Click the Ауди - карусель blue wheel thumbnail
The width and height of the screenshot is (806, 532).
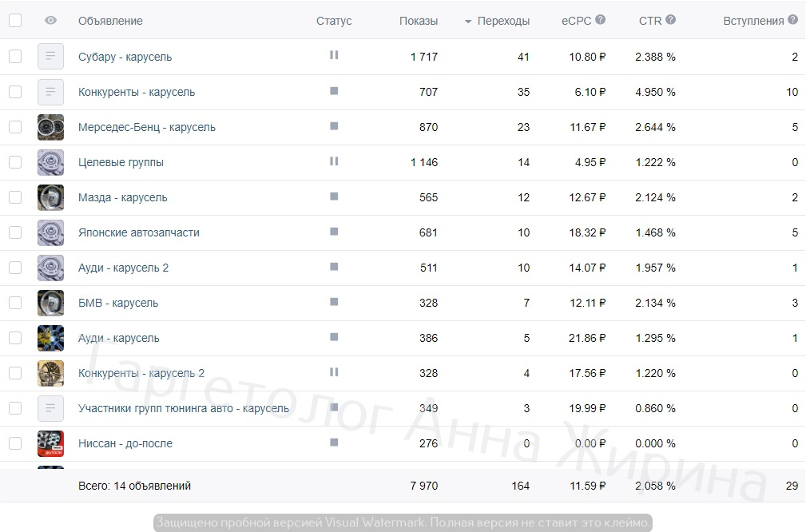coord(50,338)
